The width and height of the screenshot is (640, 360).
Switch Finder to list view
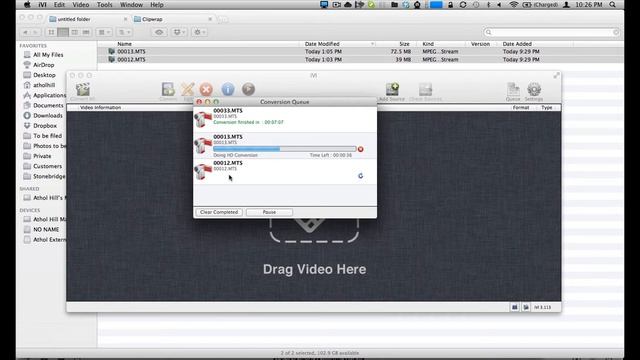63,32
